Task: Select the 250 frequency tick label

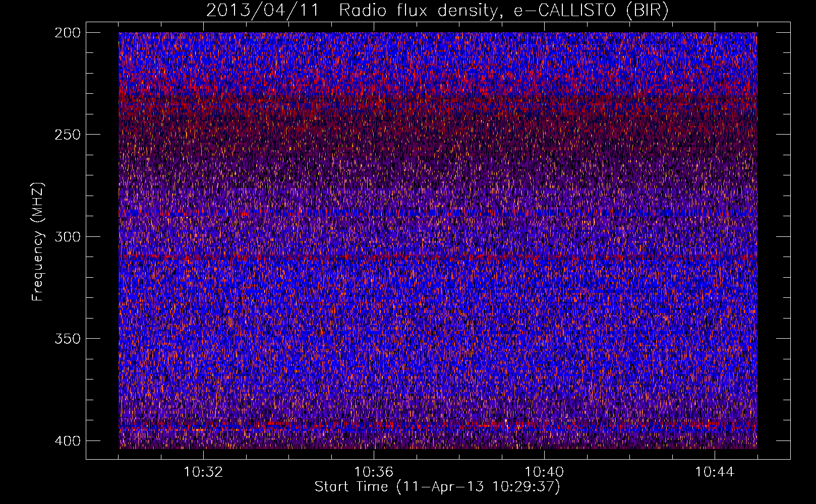Action: click(68, 135)
